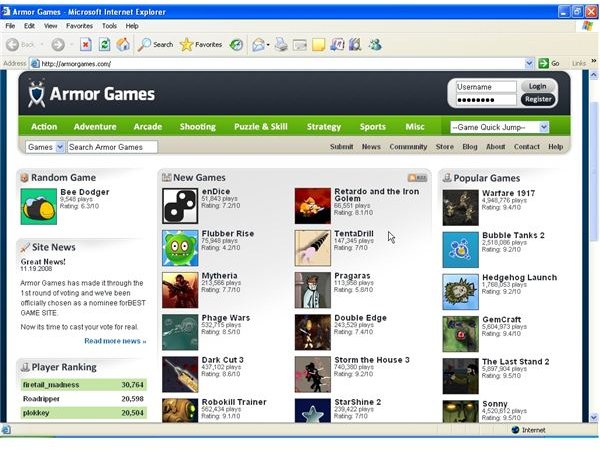Click the scrollbar up arrow
Screen dimensions: 600x450
click(x=593, y=75)
